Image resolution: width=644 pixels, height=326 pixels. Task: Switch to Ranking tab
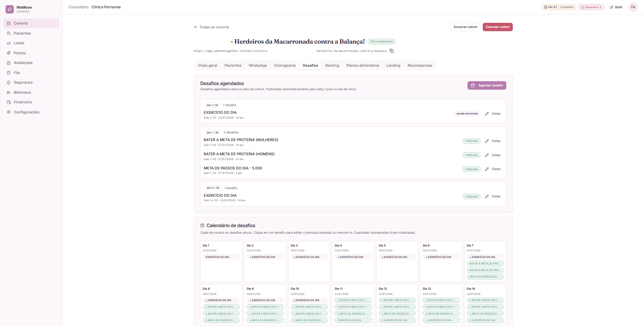332,65
